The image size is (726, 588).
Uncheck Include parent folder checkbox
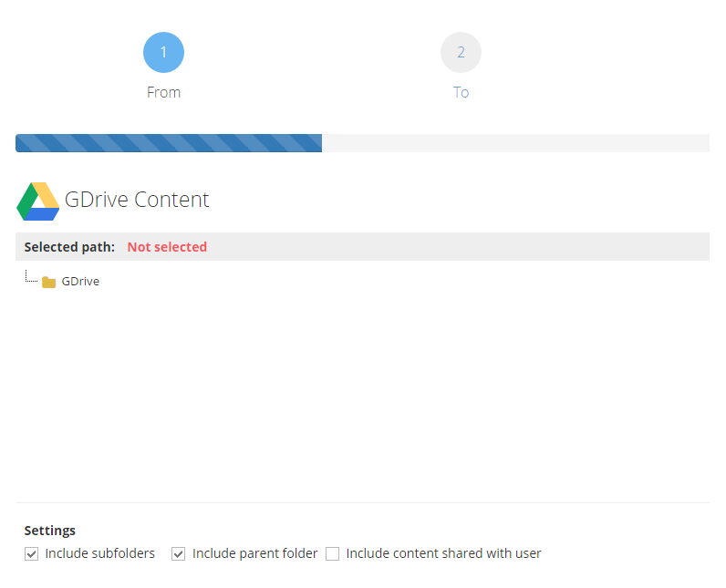tap(178, 553)
